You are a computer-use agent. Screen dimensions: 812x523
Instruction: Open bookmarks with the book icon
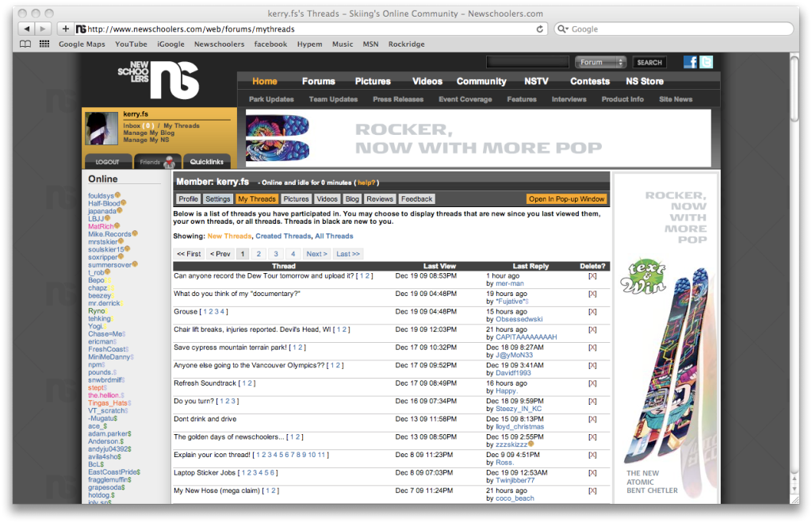(x=25, y=44)
